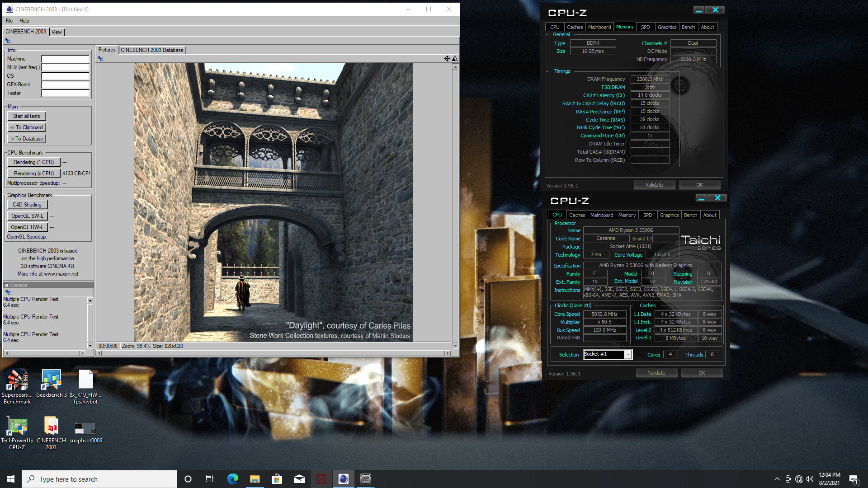Open Task View on taskbar

pyautogui.click(x=210, y=479)
